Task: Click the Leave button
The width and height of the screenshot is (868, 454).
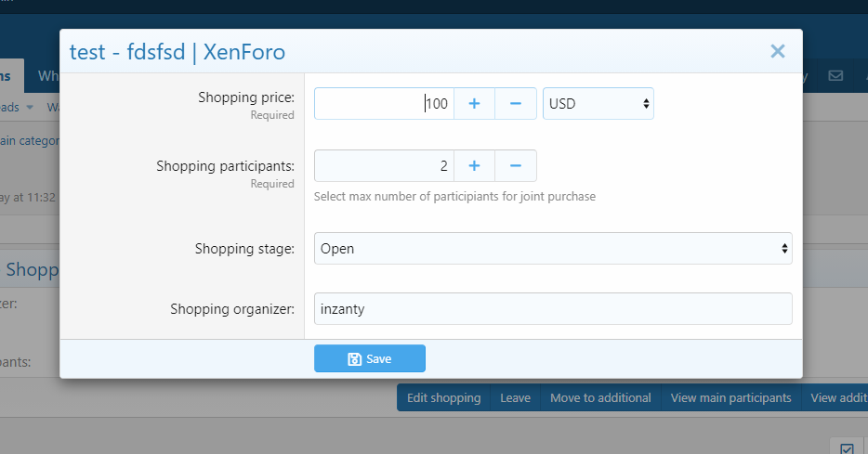Action: coord(515,397)
